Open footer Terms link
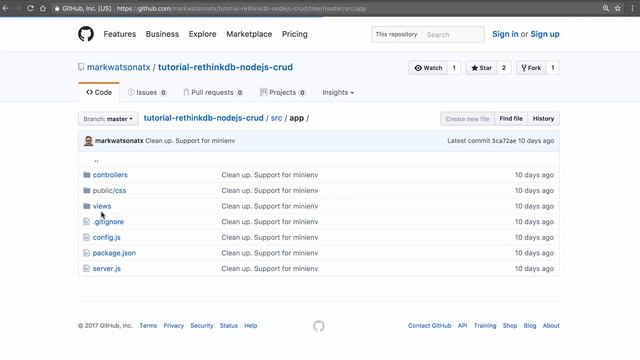The image size is (640, 360). [148, 325]
